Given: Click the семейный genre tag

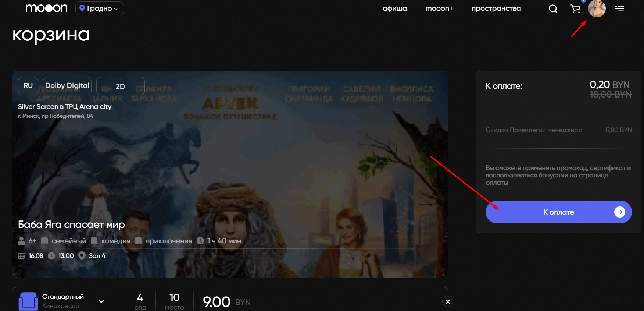Looking at the screenshot, I should pos(69,241).
